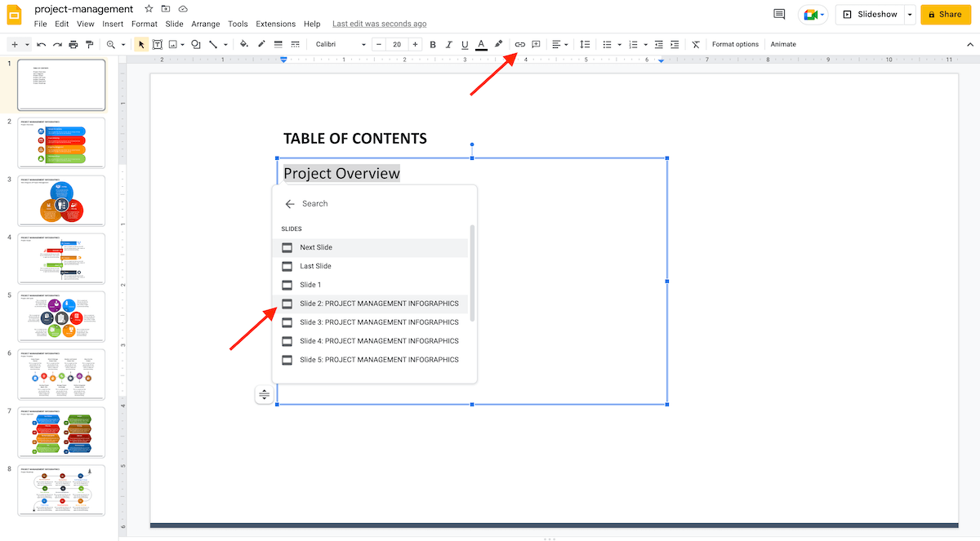980x541 pixels.
Task: Open the Slide menu
Action: click(174, 24)
